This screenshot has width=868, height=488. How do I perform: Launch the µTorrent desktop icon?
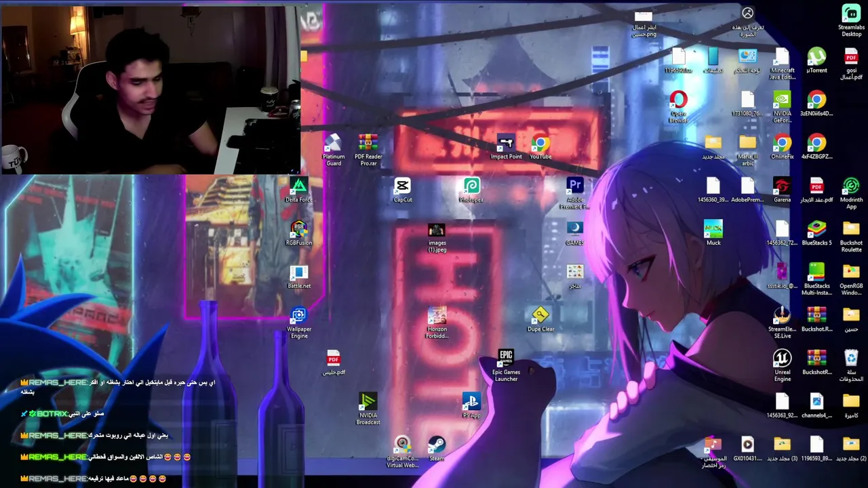point(816,61)
